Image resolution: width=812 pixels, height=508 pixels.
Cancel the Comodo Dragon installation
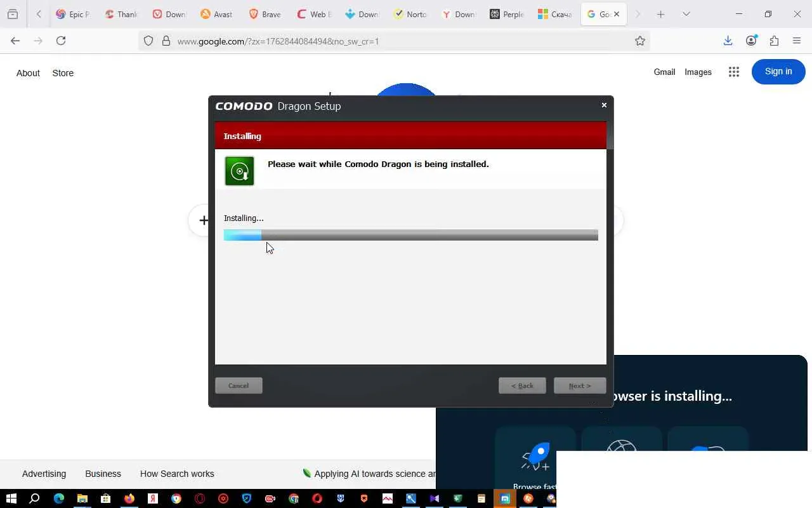tap(239, 385)
